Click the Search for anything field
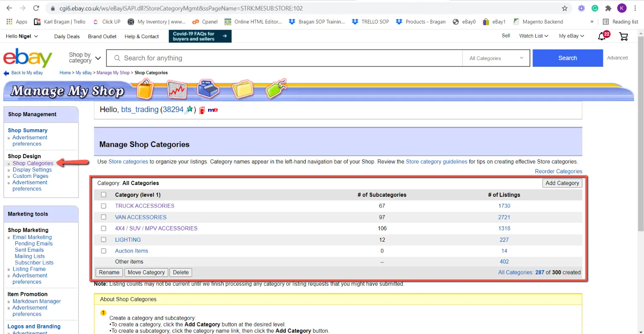The width and height of the screenshot is (644, 334). [284, 58]
